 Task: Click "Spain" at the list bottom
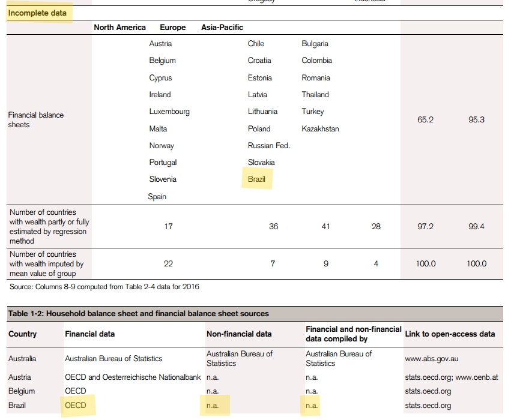pyautogui.click(x=157, y=197)
